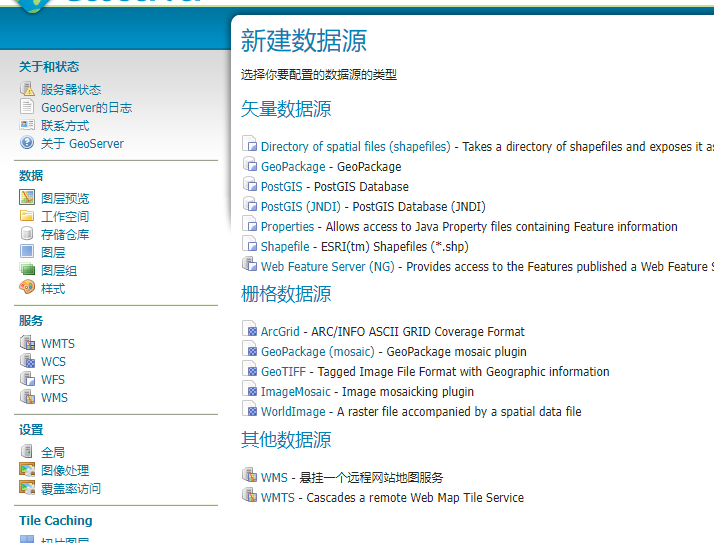Viewport: 714px width, 543px height.
Task: Click the cascaded WMTS datasource icon
Action: [250, 495]
